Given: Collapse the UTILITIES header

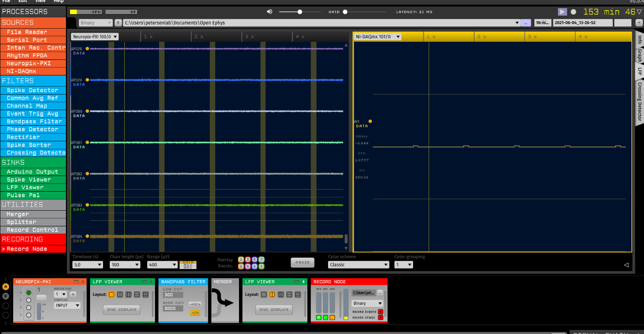Looking at the screenshot, I should 33,205.
